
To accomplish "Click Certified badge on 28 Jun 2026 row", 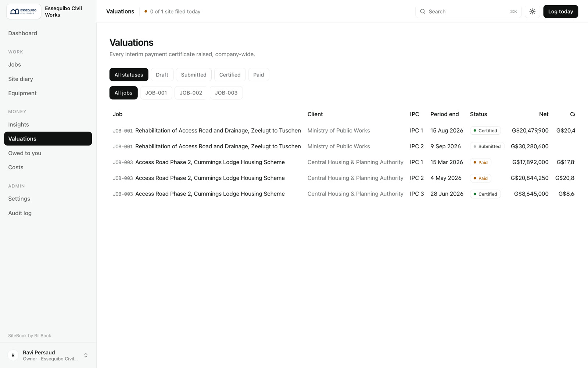I will pos(485,194).
